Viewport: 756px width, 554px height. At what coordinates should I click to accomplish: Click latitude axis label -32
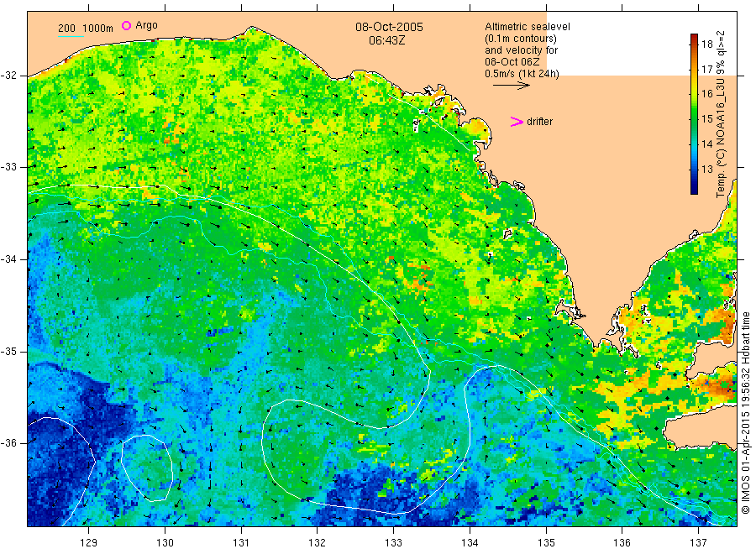coord(8,76)
